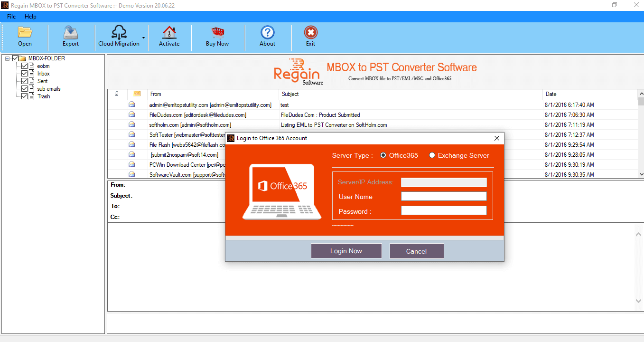Click the email list scrollbar down arrow
The width and height of the screenshot is (644, 342).
pyautogui.click(x=641, y=174)
